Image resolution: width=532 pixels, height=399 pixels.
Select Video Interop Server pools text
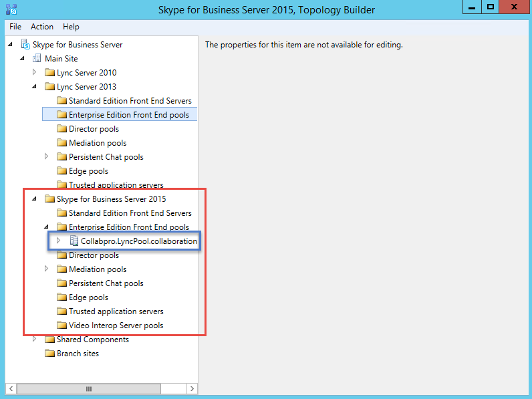(116, 325)
